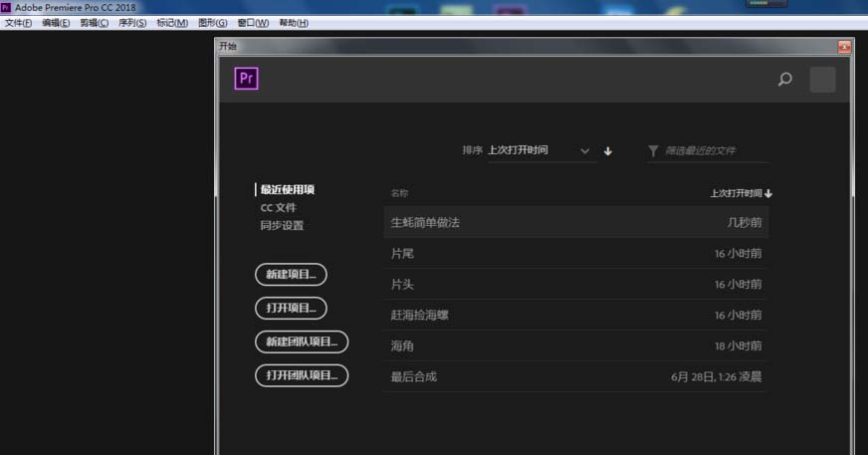868x455 pixels.
Task: Select the 同步设置 tab
Action: coord(282,225)
